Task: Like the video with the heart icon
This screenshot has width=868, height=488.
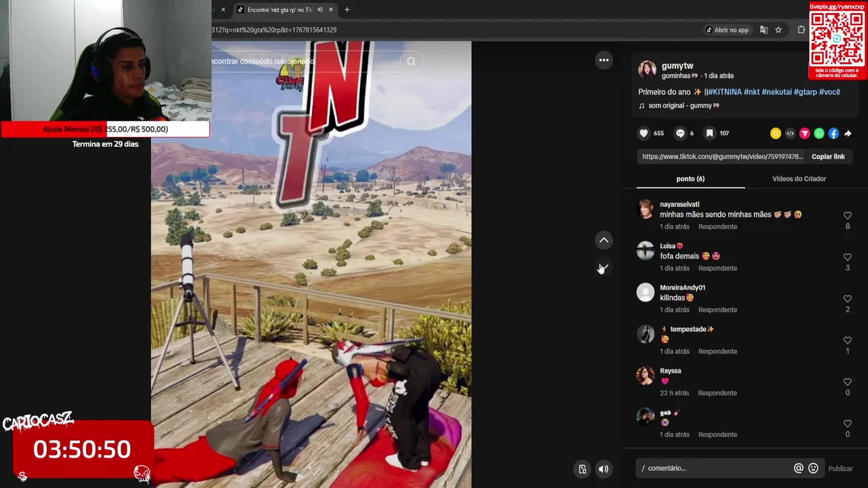Action: pyautogui.click(x=644, y=134)
